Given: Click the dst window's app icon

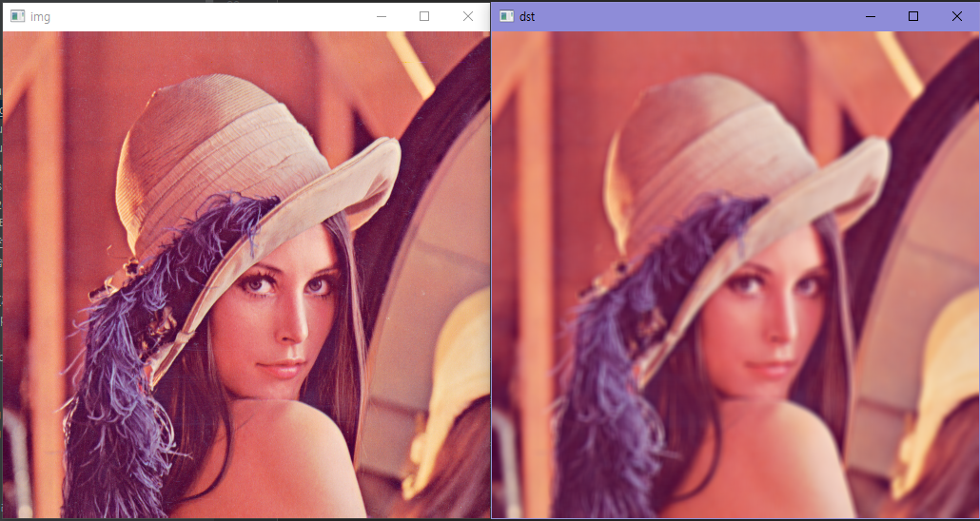Looking at the screenshot, I should [x=506, y=16].
